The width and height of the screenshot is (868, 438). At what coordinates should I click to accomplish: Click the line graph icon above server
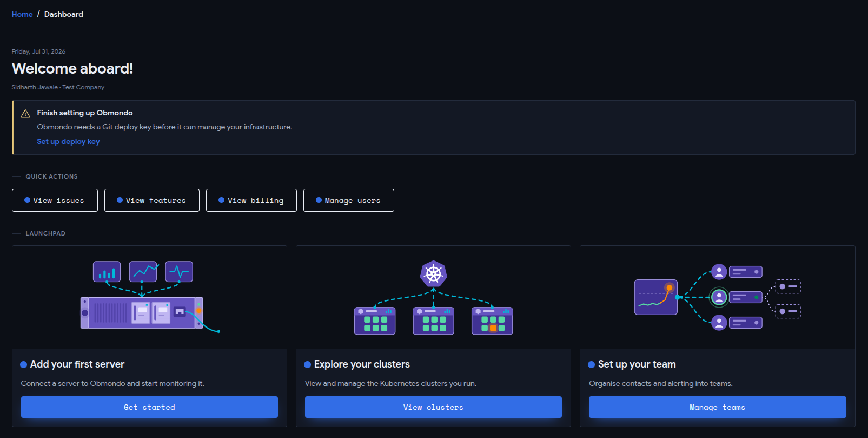(143, 272)
